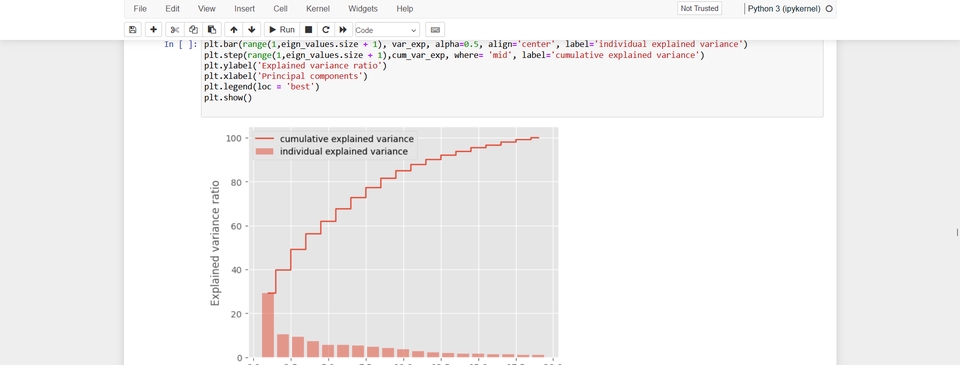Run the current cell
The width and height of the screenshot is (960, 365).
pos(282,29)
